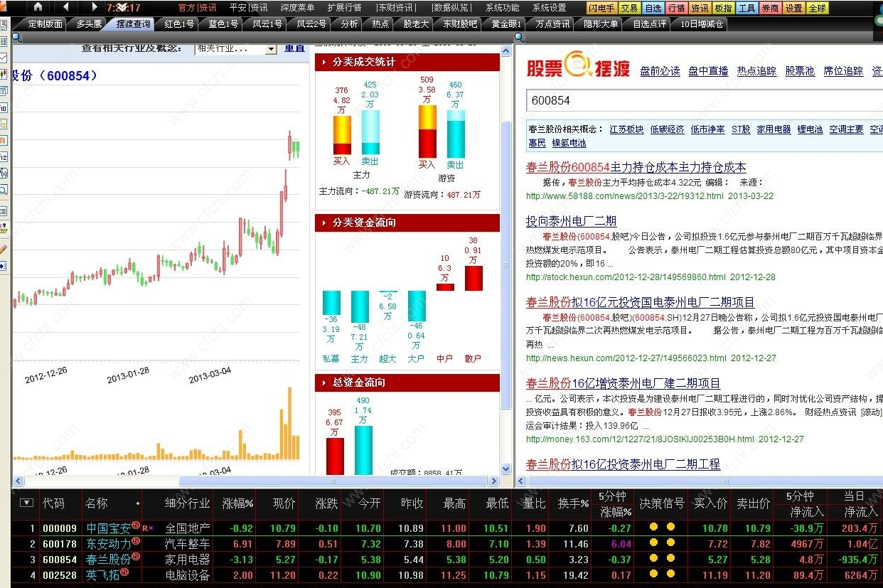Open the 股票池 link
883x588 pixels.
pos(800,71)
